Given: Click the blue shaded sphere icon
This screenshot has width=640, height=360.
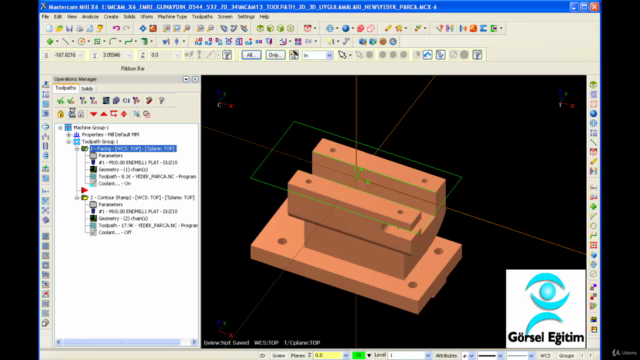Looking at the screenshot, I should 346,28.
